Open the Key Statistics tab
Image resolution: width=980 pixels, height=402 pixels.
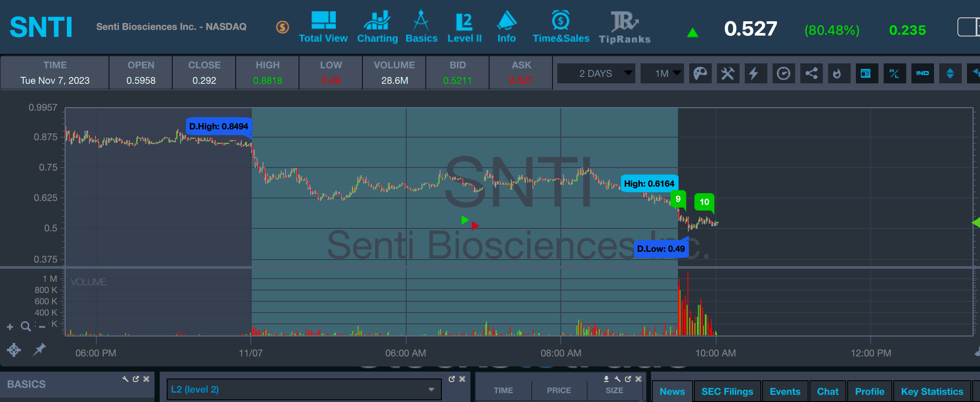932,391
